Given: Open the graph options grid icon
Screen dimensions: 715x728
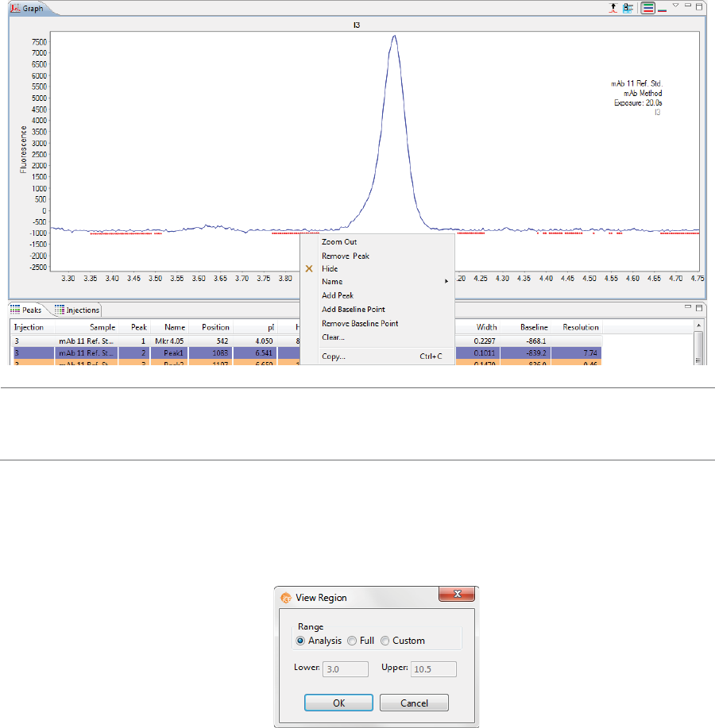Looking at the screenshot, I should tap(628, 8).
